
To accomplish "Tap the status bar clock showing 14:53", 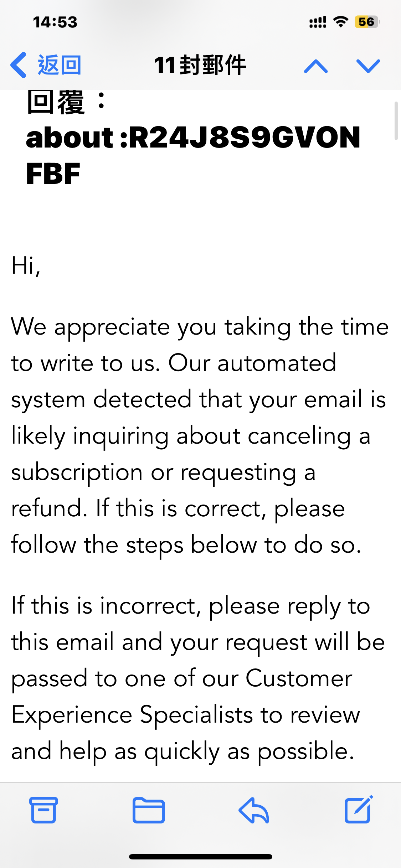I will [x=55, y=22].
